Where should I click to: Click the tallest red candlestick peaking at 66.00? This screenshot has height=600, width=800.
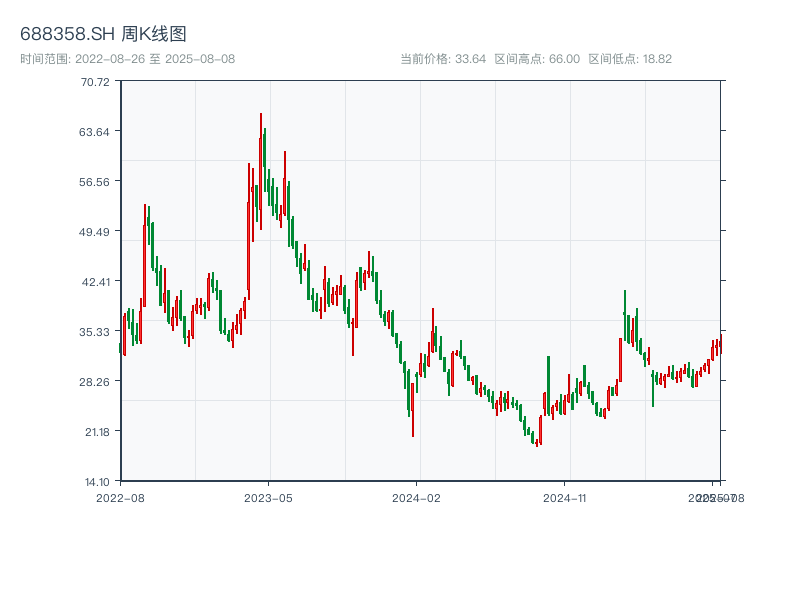click(261, 171)
